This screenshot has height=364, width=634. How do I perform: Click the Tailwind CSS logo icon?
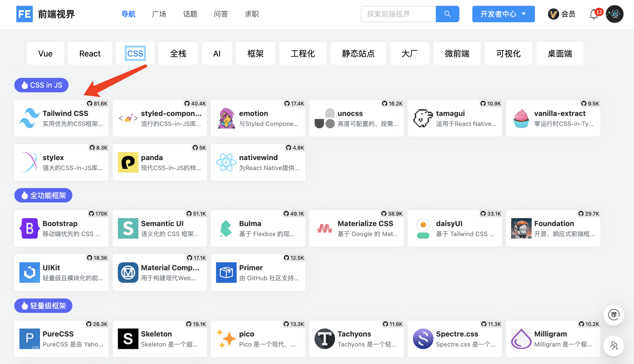tap(29, 118)
